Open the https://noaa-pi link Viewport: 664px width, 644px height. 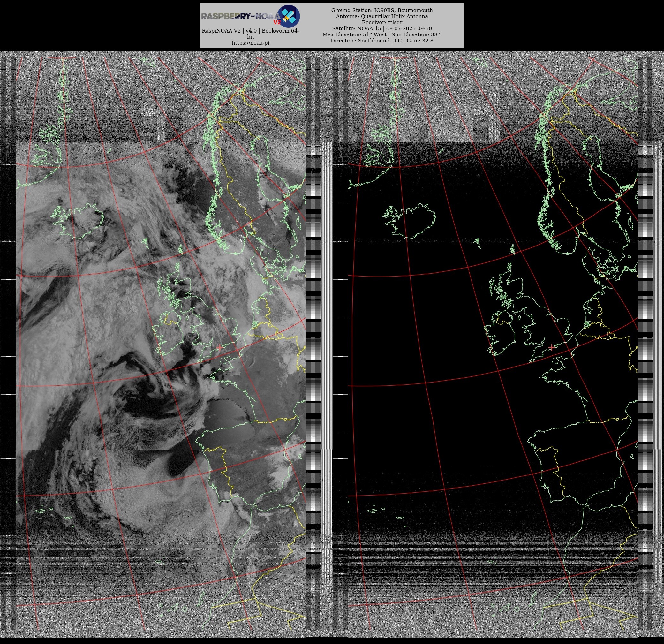pos(250,43)
